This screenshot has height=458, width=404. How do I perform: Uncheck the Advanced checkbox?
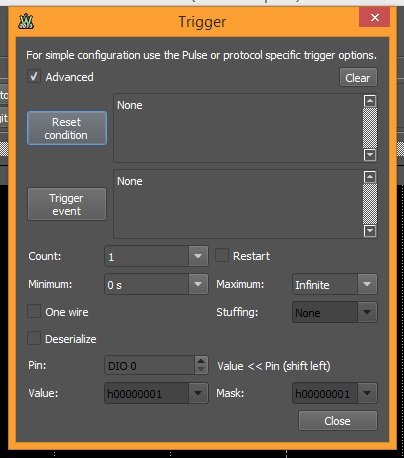34,76
